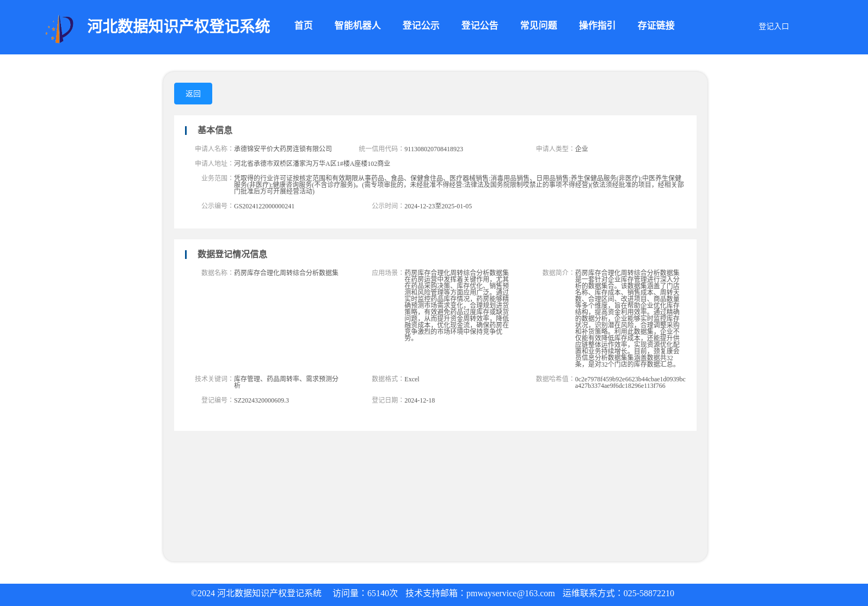Select the 数据简介 description paragraph
The height and width of the screenshot is (606, 868).
coord(627,318)
